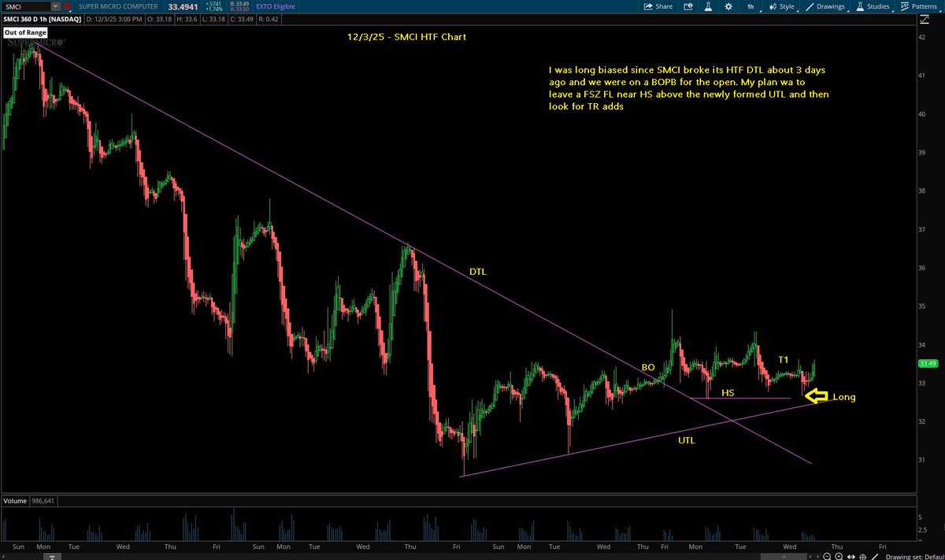
Task: Click the yellow trade plan note text
Action: click(690, 87)
